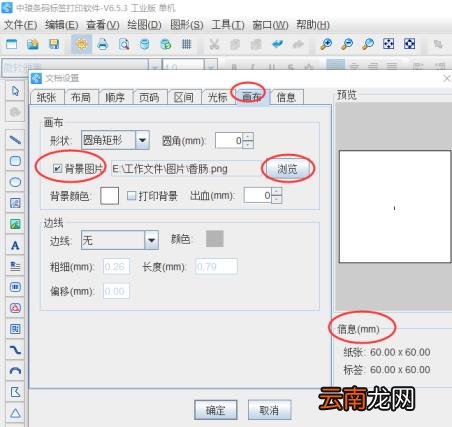Close the 文档设置 dialog
The image size is (452, 427).
pos(447,78)
